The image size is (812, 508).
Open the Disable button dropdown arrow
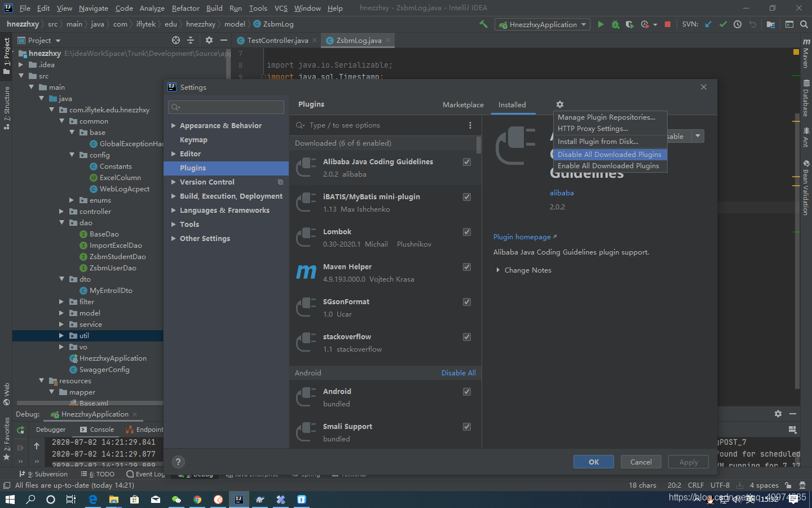(x=698, y=136)
